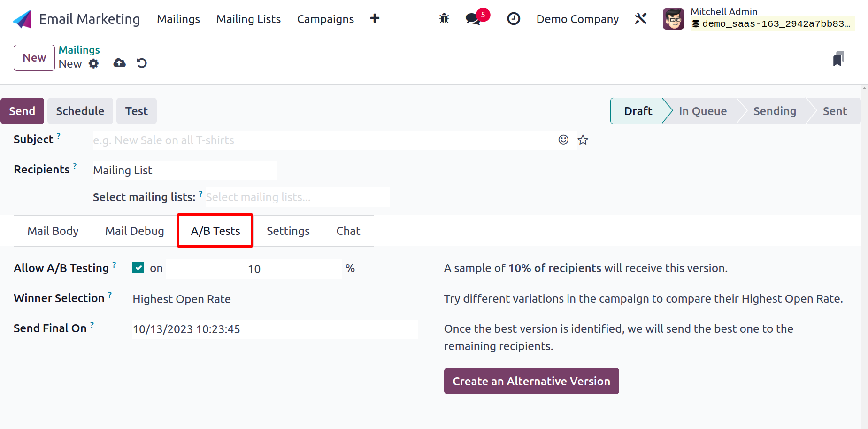The image size is (868, 429).
Task: Open the Recipients Mailing List dropdown
Action: 184,170
